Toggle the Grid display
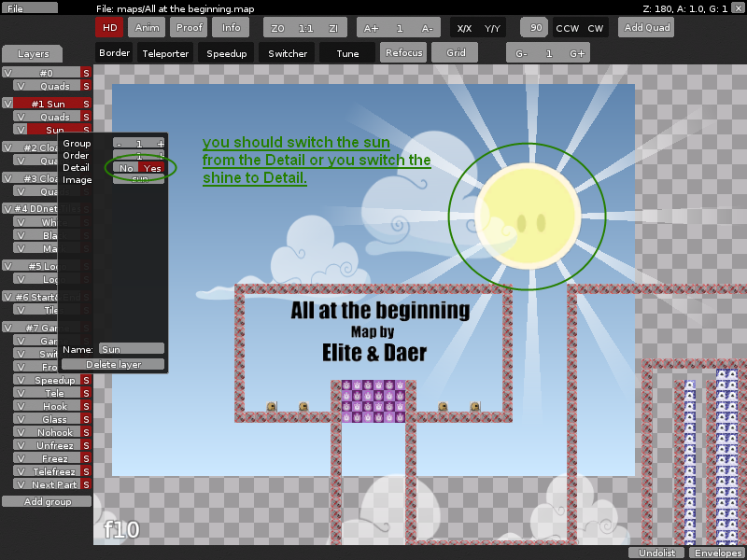 coord(455,53)
